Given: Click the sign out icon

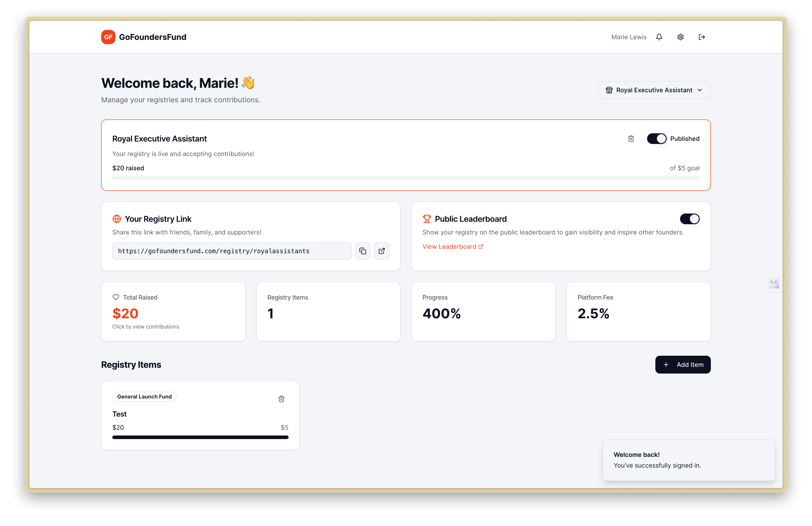Looking at the screenshot, I should coord(701,37).
